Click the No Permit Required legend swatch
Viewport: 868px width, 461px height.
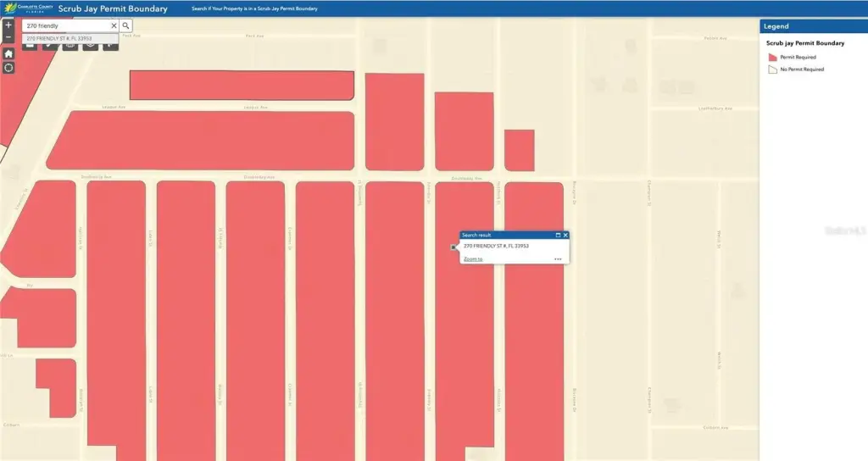pos(772,69)
